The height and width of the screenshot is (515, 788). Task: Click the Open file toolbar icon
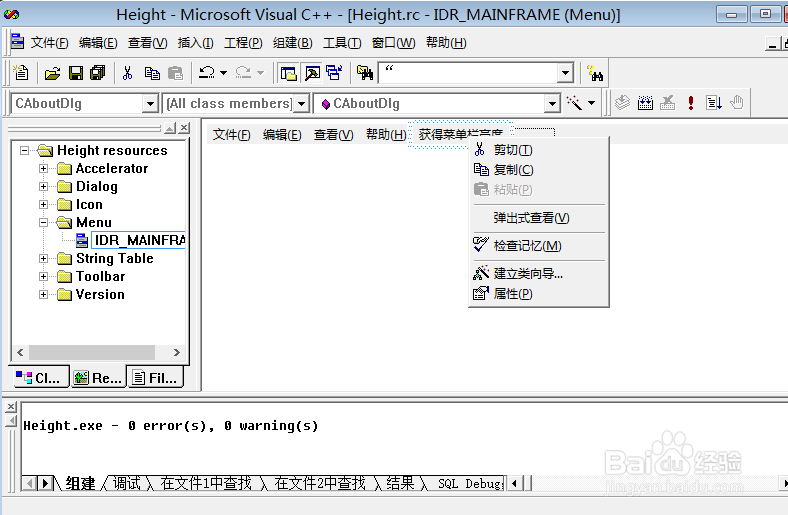pos(52,73)
